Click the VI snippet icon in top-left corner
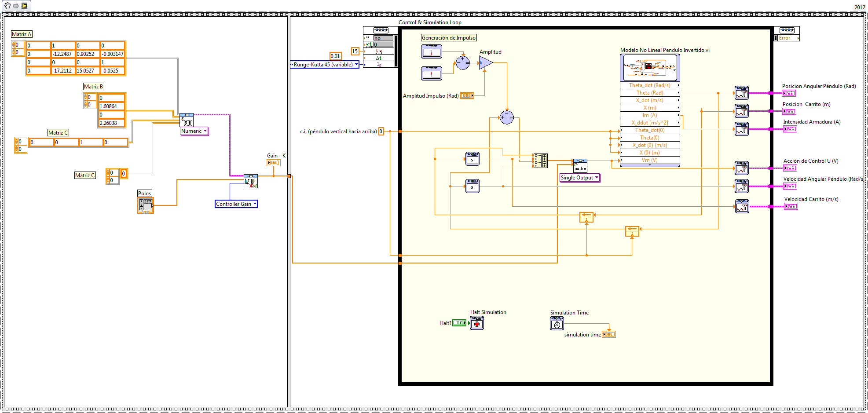The image size is (868, 413). click(24, 6)
